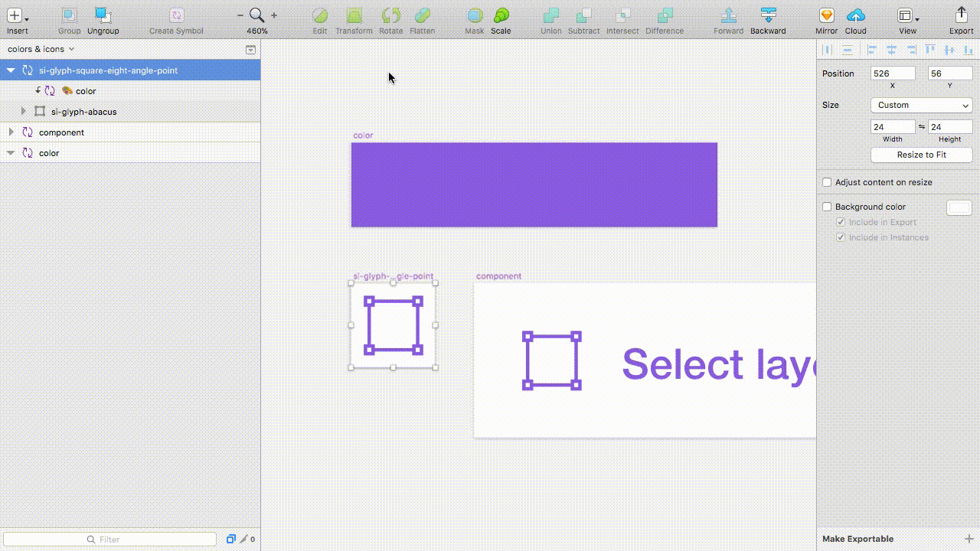Image resolution: width=980 pixels, height=551 pixels.
Task: Click the Position X field
Action: click(893, 73)
